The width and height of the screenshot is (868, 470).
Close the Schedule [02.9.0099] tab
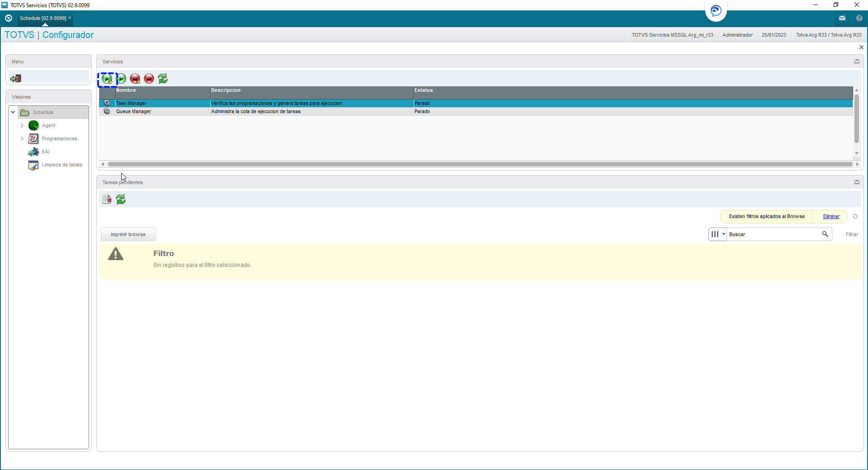(70, 18)
